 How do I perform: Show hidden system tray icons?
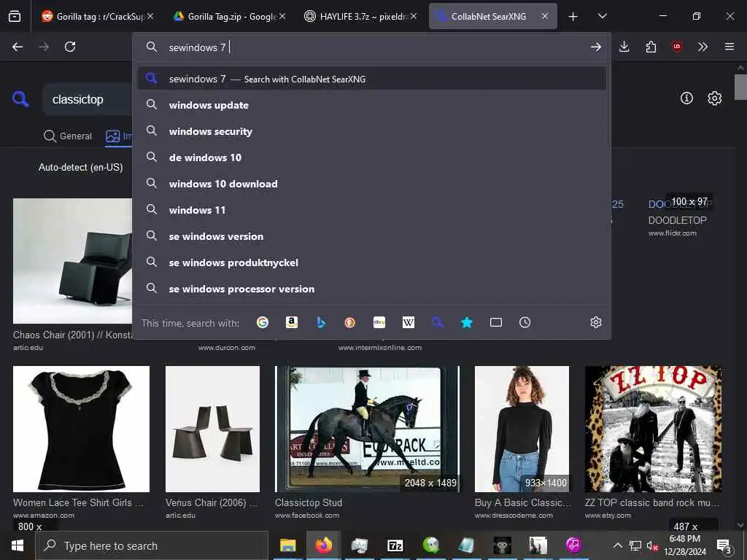pos(617,545)
